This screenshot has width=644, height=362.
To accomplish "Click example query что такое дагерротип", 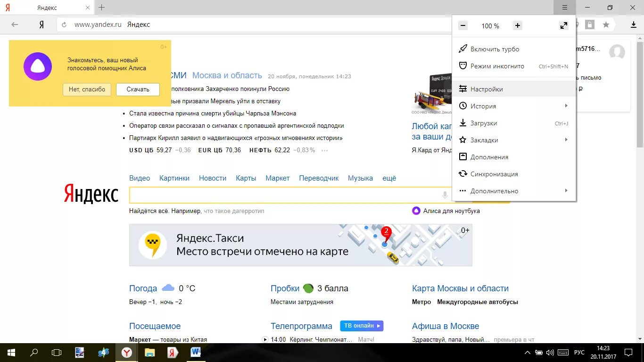I will pos(234,211).
